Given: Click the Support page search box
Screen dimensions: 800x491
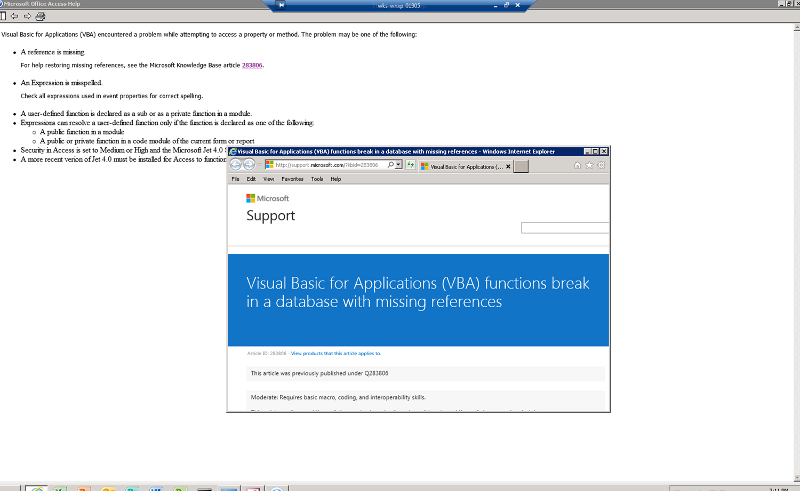Looking at the screenshot, I should point(565,228).
